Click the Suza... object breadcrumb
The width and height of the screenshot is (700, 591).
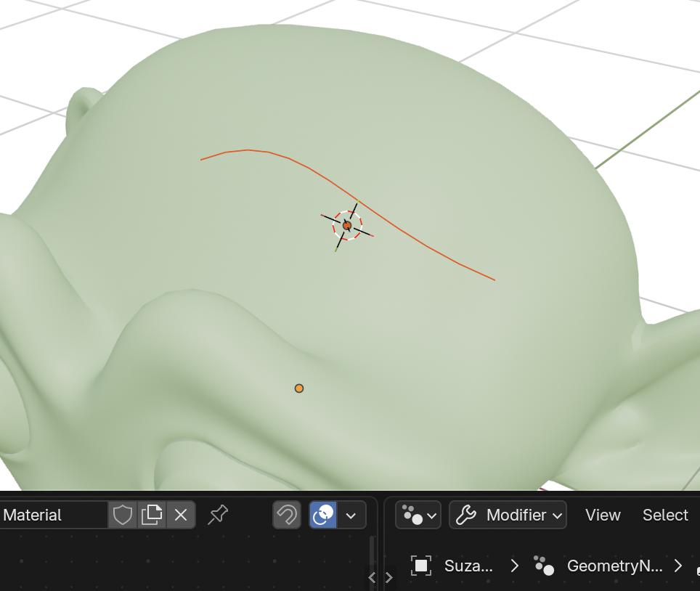click(468, 566)
